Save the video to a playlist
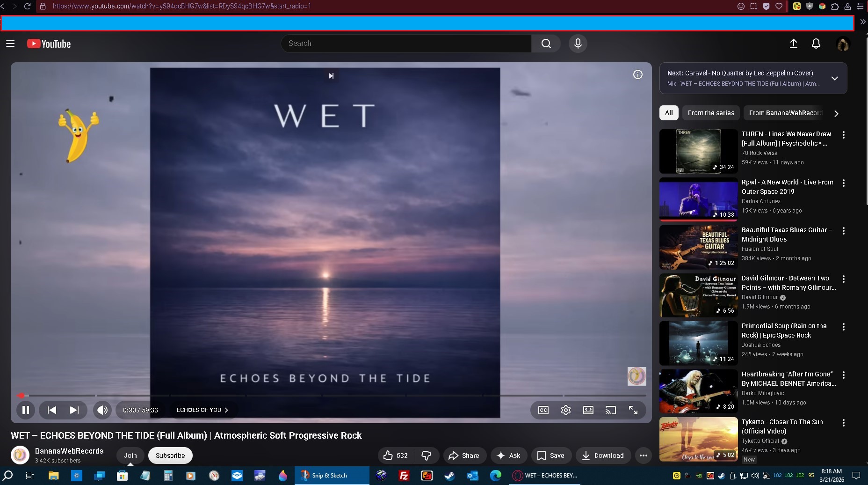Screen dimensions: 868x485 pos(551,456)
